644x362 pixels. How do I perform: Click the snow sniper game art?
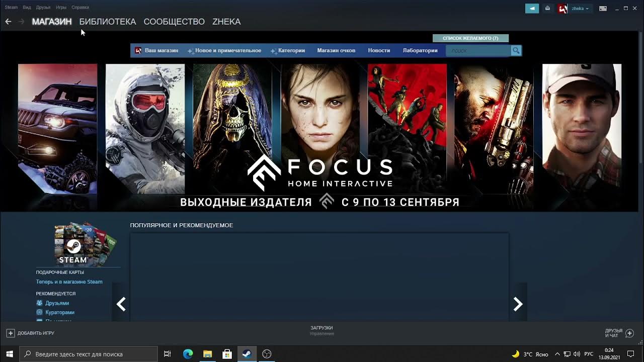coord(145,129)
